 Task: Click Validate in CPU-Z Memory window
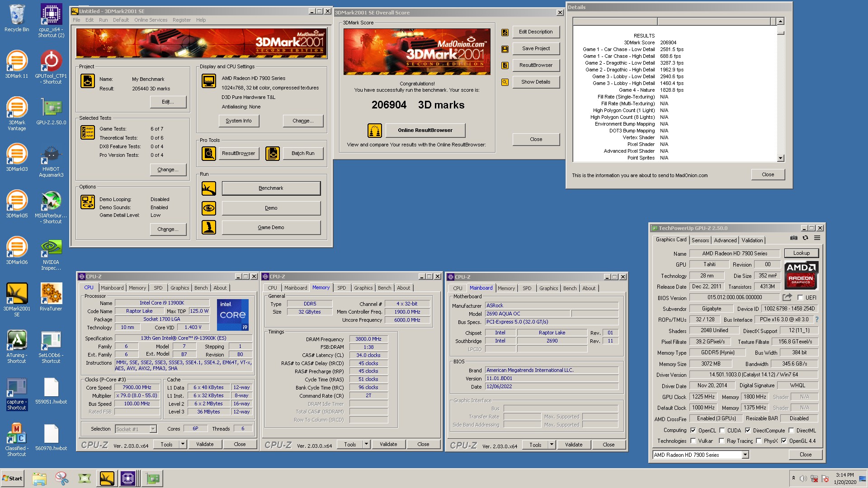point(388,445)
